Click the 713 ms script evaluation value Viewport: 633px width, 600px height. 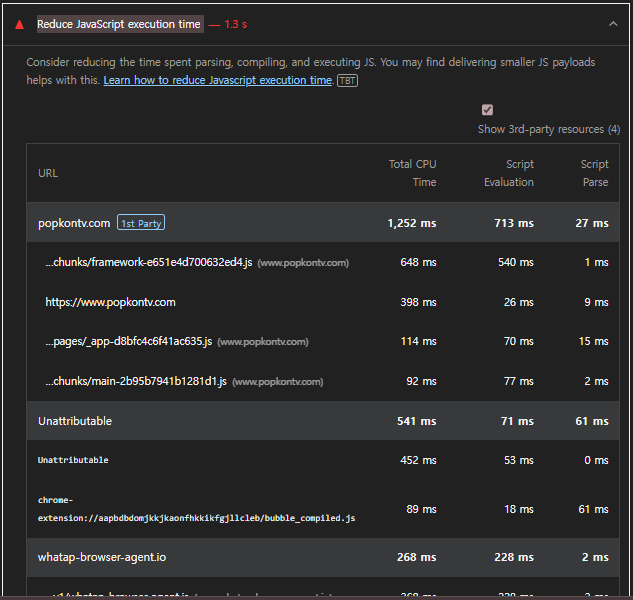click(x=514, y=223)
